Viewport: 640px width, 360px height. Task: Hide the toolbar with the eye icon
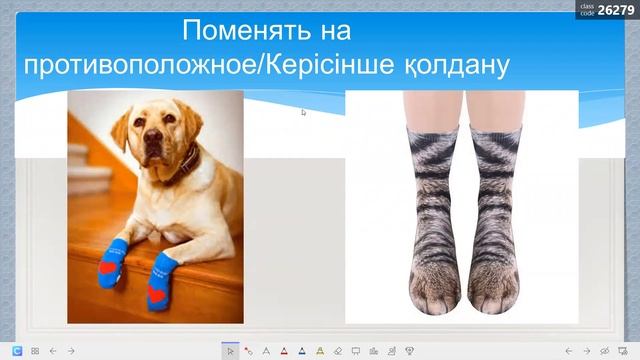coord(604,351)
